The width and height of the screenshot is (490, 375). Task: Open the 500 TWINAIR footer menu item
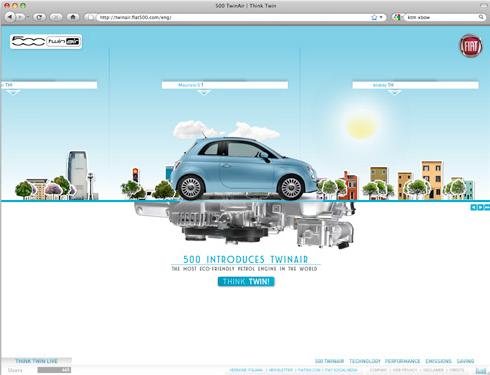pyautogui.click(x=329, y=361)
